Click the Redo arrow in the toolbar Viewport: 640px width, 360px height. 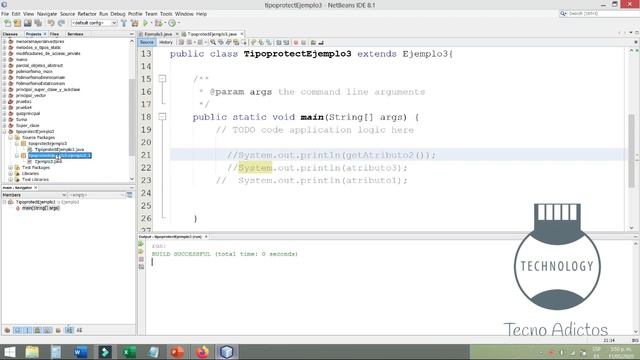pyautogui.click(x=61, y=23)
